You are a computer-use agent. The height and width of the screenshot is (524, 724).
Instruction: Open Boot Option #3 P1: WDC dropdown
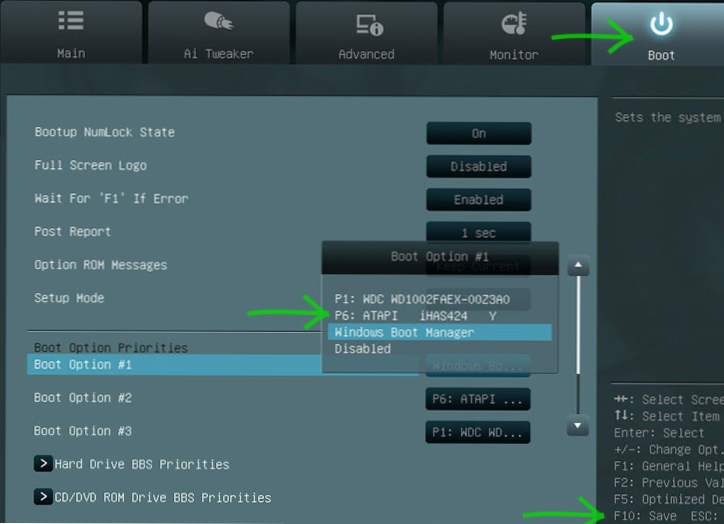pyautogui.click(x=478, y=433)
